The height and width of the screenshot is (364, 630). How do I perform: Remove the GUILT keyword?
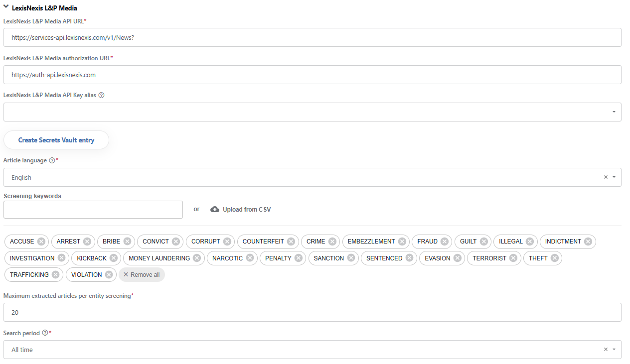coord(484,242)
